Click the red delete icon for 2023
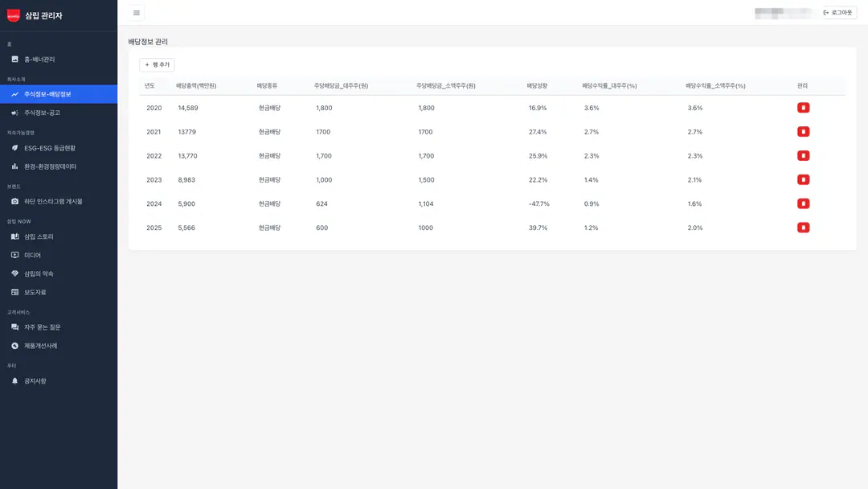The height and width of the screenshot is (489, 868). tap(803, 179)
